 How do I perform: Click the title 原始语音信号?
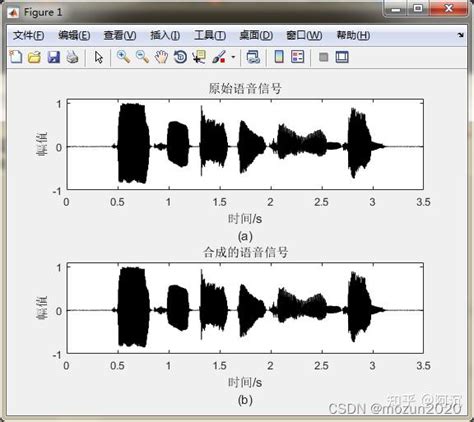pos(245,88)
